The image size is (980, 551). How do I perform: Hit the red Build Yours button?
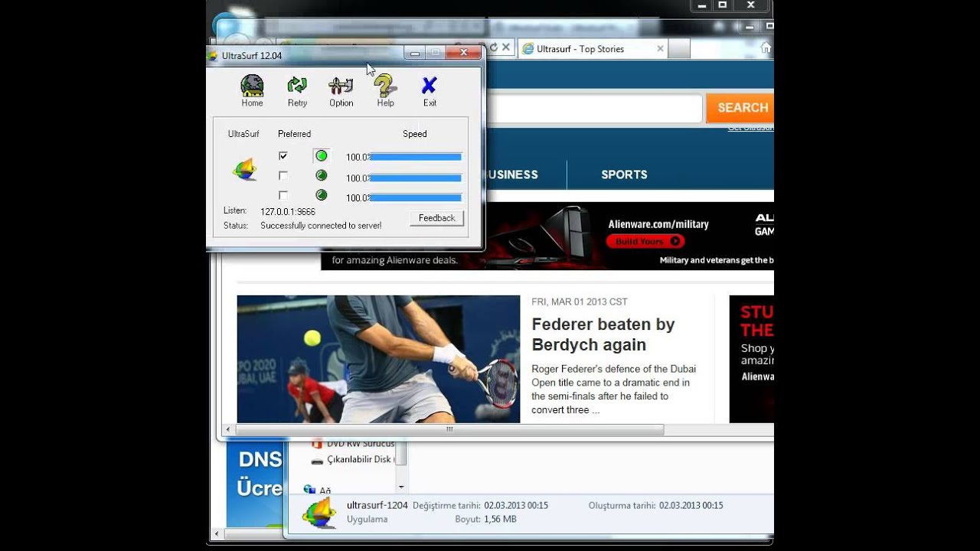644,241
